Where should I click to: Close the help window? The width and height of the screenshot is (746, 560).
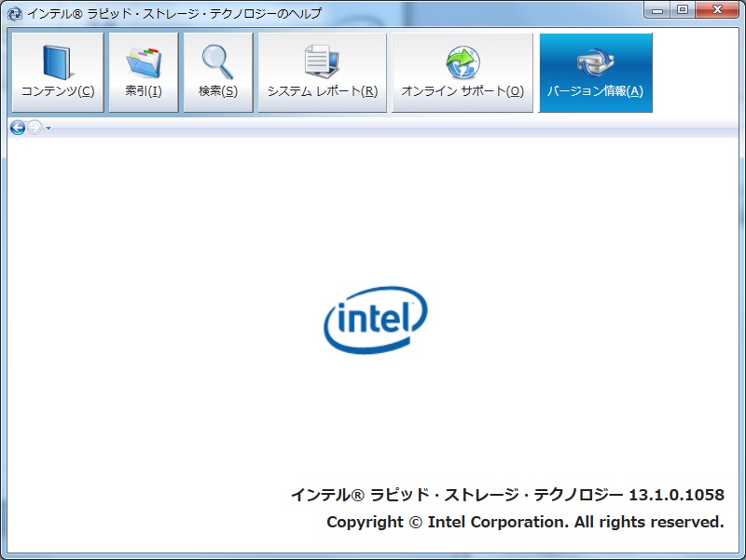[717, 10]
